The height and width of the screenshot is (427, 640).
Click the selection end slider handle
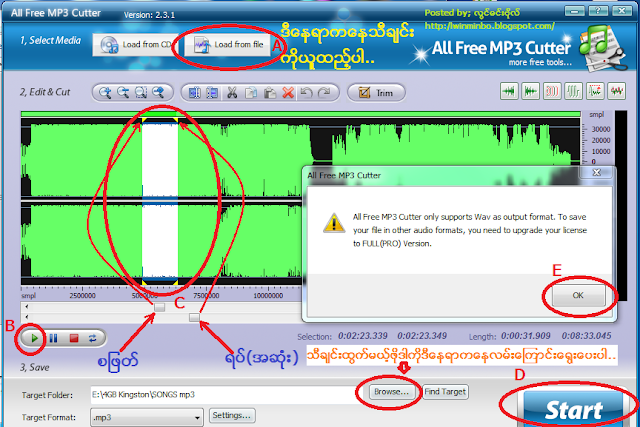tap(195, 317)
